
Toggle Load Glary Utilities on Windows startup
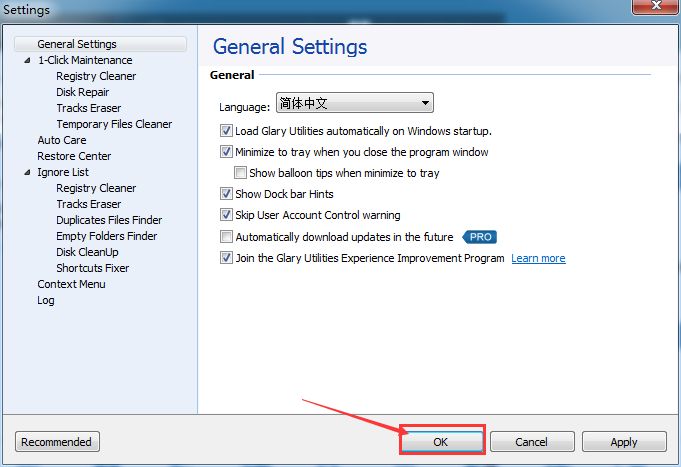226,131
